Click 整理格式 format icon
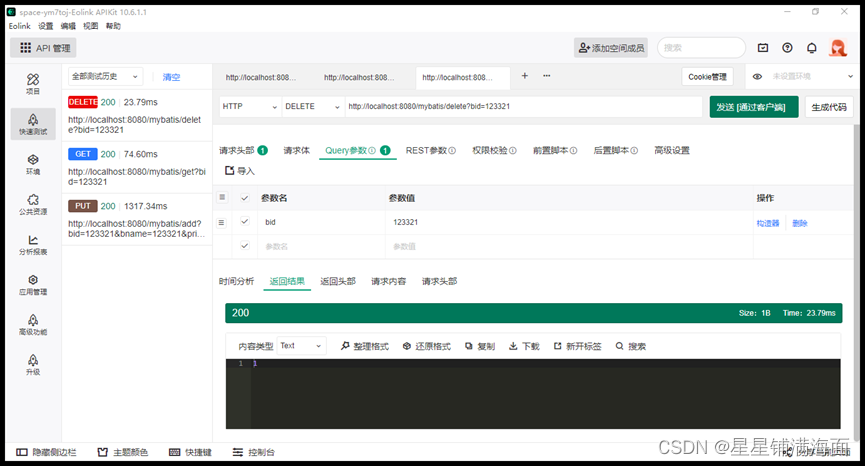865x466 pixels. pos(345,346)
